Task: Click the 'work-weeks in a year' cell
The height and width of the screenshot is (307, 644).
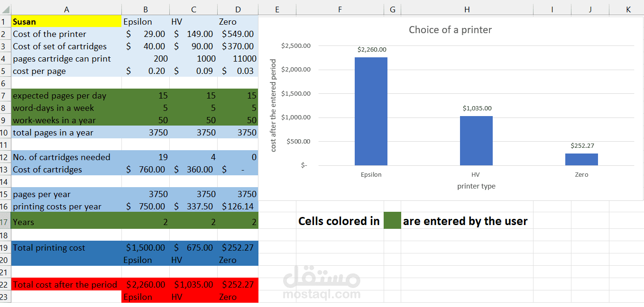Action: (x=66, y=120)
